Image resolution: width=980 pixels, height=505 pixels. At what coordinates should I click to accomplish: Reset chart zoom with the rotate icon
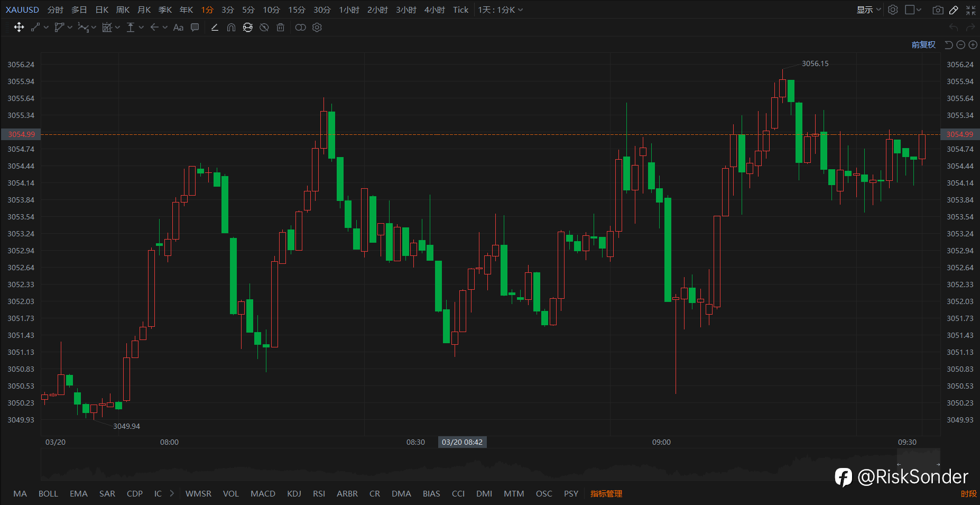click(x=949, y=45)
